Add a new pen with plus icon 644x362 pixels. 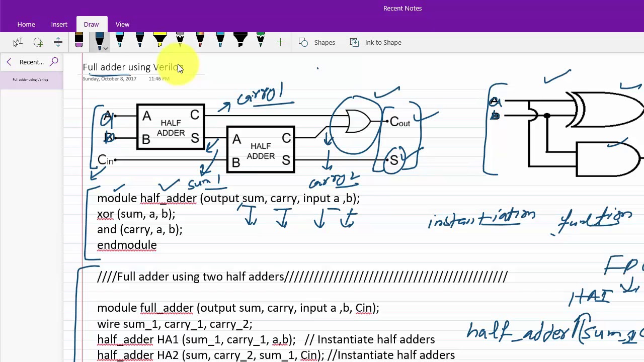click(280, 43)
